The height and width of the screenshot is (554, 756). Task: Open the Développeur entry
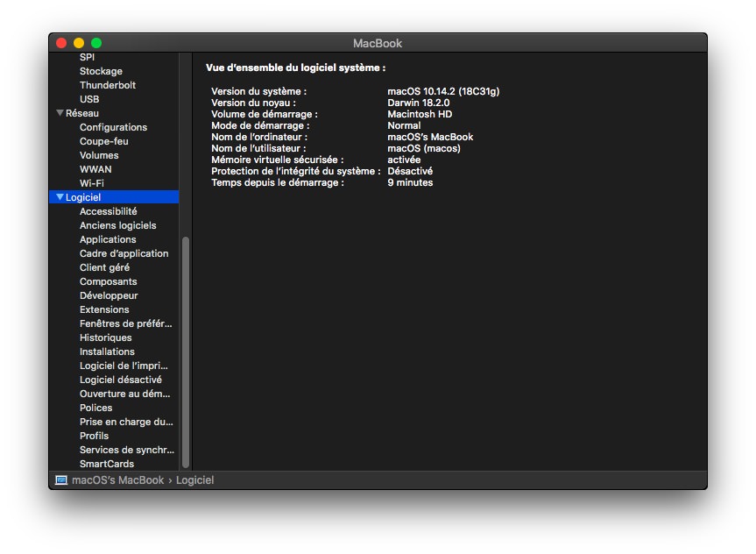click(109, 295)
